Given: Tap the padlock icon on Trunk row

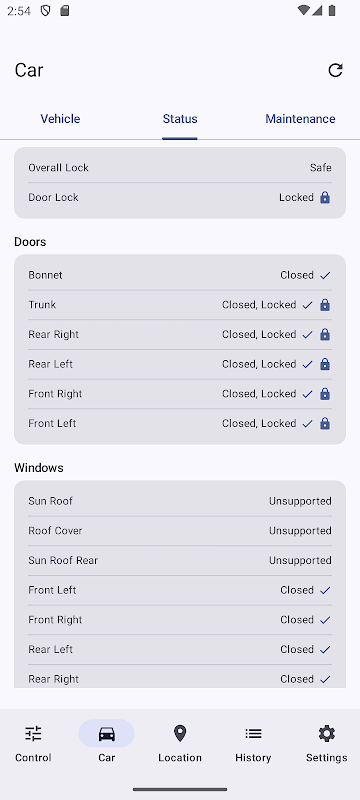Looking at the screenshot, I should coord(325,305).
